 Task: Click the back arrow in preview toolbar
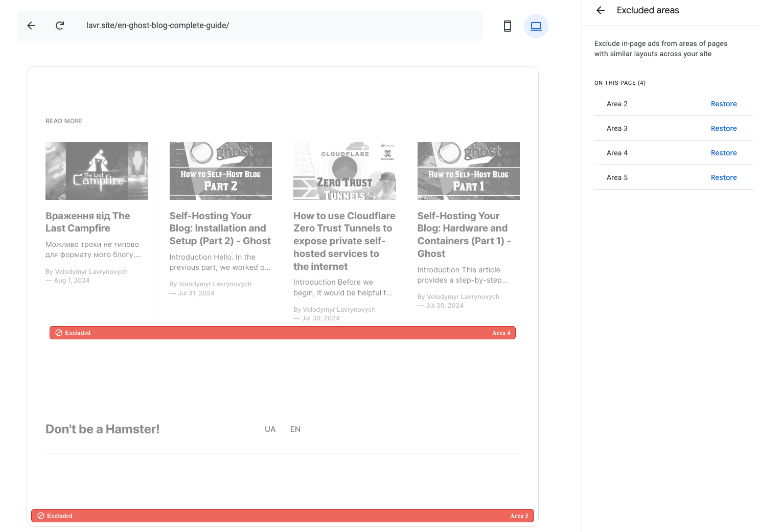pos(31,26)
